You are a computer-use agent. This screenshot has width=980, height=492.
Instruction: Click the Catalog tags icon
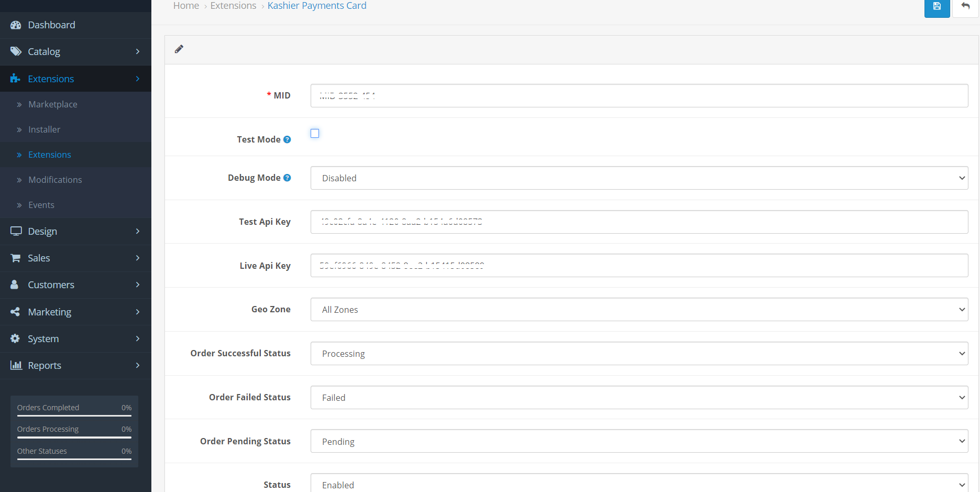click(x=16, y=51)
